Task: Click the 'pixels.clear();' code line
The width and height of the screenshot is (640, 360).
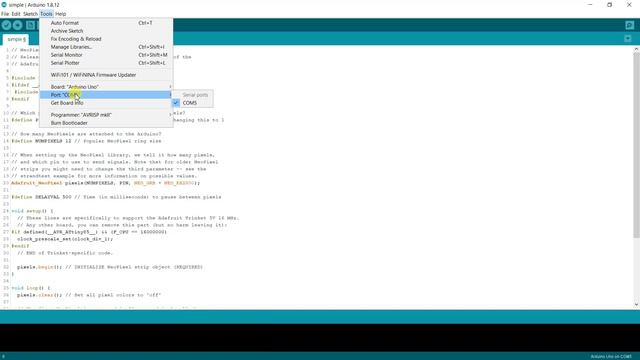Action: (x=89, y=295)
